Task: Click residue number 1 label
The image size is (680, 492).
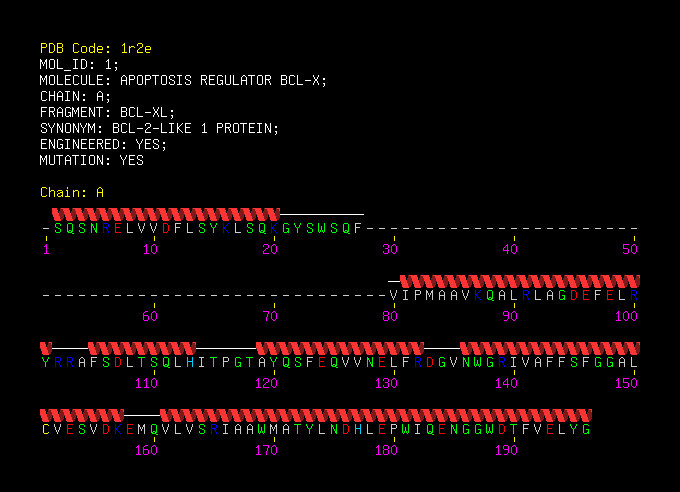Action: (x=46, y=249)
